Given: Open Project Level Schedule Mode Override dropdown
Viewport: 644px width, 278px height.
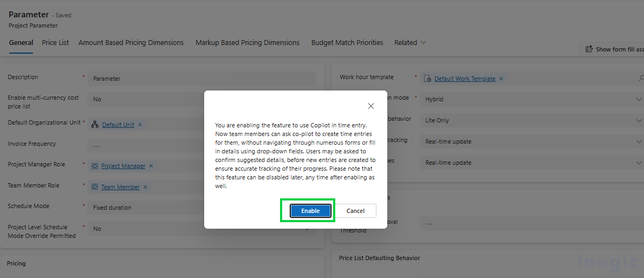Looking at the screenshot, I should tap(201, 229).
